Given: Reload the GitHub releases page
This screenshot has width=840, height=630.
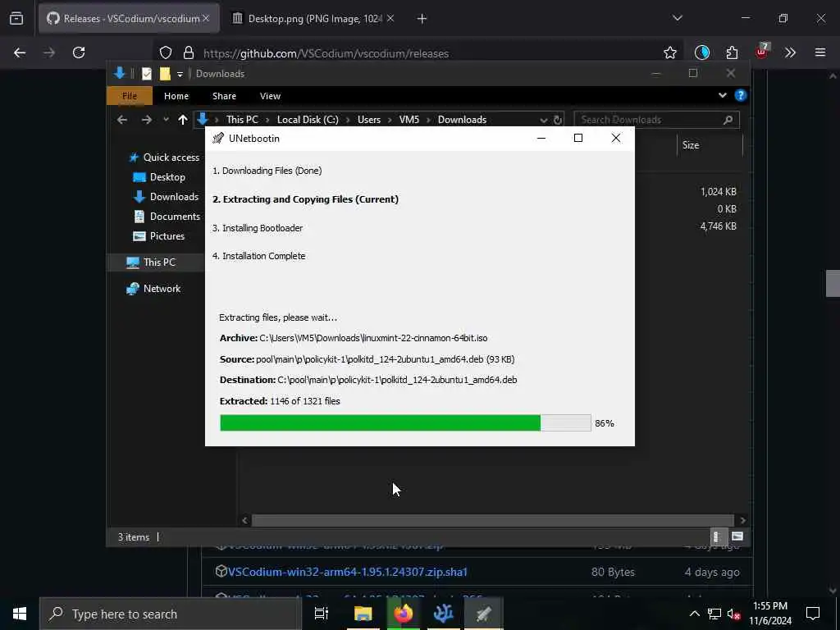Looking at the screenshot, I should pos(79,52).
